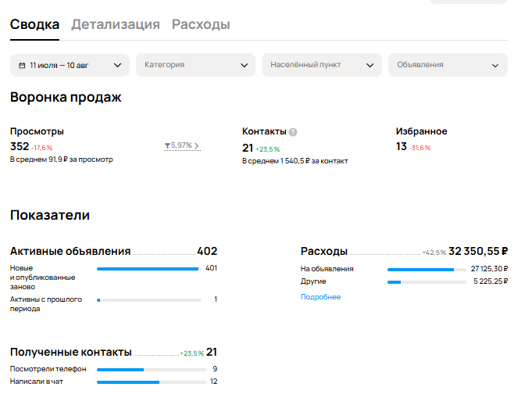Image resolution: width=532 pixels, height=412 pixels.
Task: Click the Расходы total 32 350,55 ₽
Action: (x=478, y=252)
